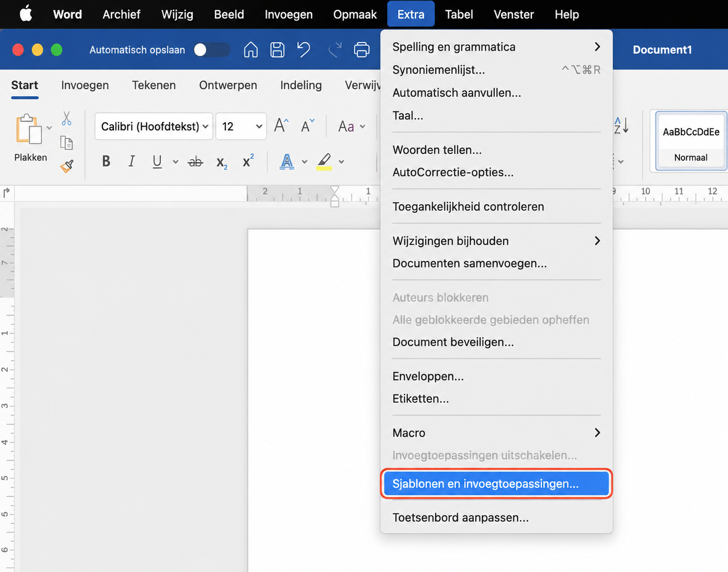Open the Beeld menu

[x=229, y=14]
